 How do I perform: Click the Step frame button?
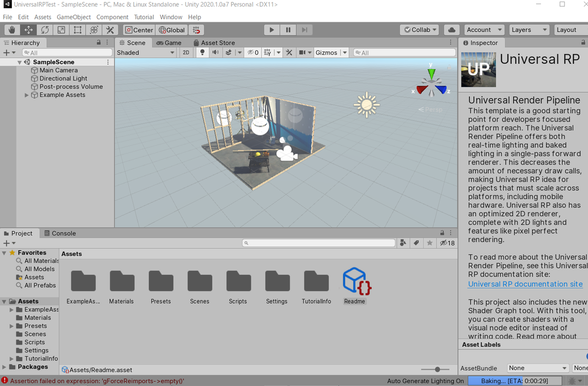click(x=304, y=30)
